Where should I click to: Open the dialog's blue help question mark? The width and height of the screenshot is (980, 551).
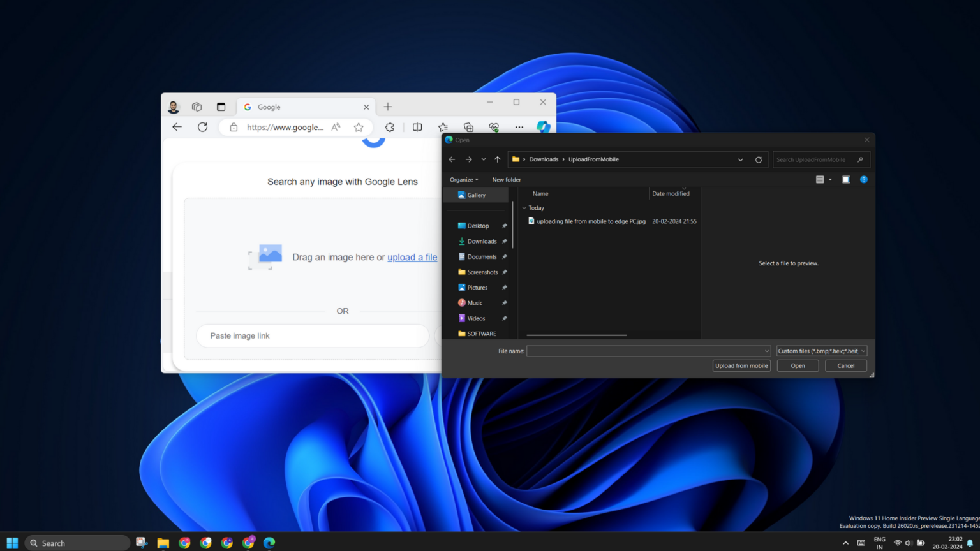(864, 179)
